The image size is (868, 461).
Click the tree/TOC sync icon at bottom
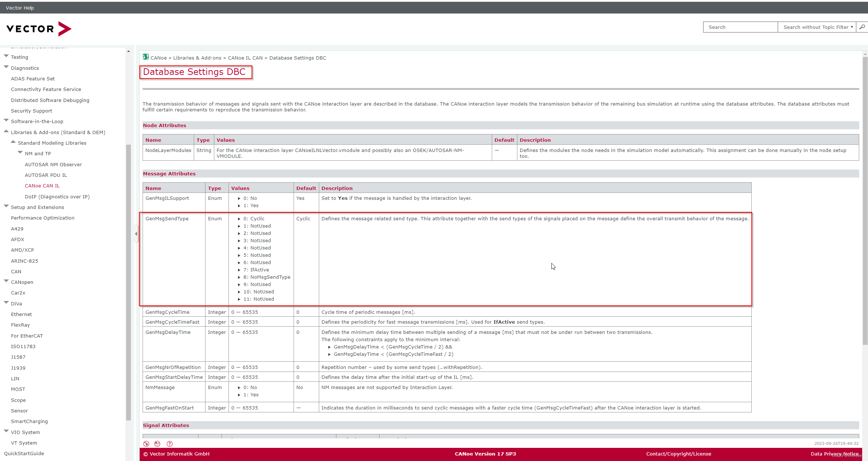pos(146,444)
